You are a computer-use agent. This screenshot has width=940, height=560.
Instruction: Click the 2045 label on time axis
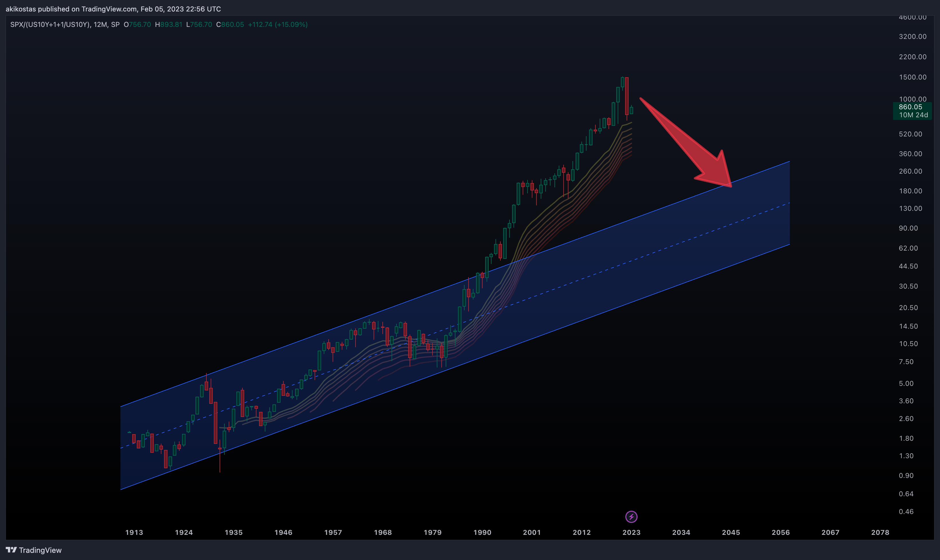click(731, 533)
